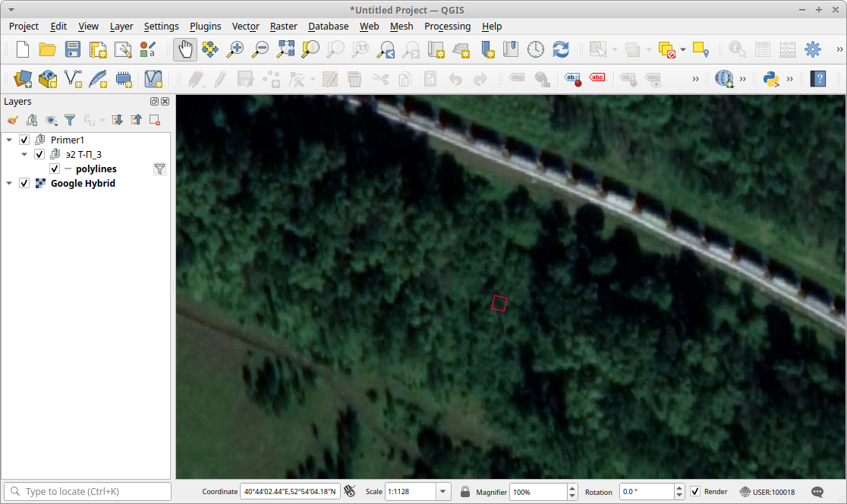
Task: Select the Pan Map tool
Action: 185,49
